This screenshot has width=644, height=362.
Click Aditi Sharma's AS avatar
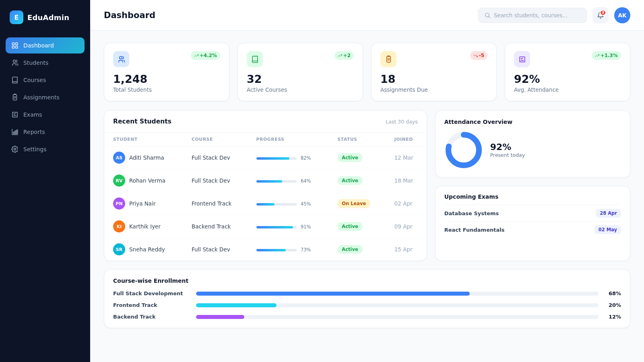[119, 158]
